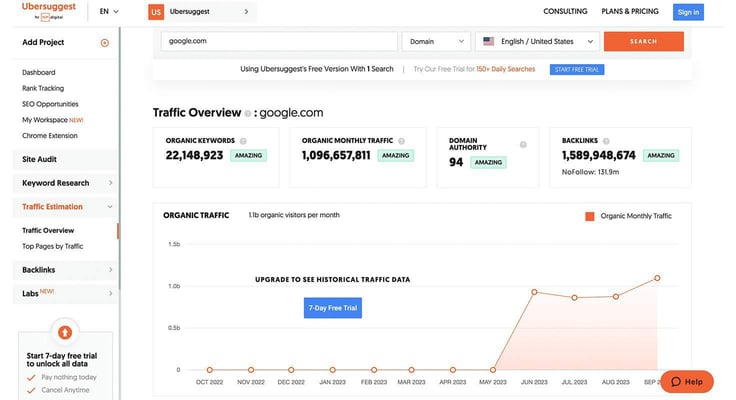Viewport: 736px width, 400px height.
Task: Click the JUL 2023 data point
Action: [x=575, y=298]
